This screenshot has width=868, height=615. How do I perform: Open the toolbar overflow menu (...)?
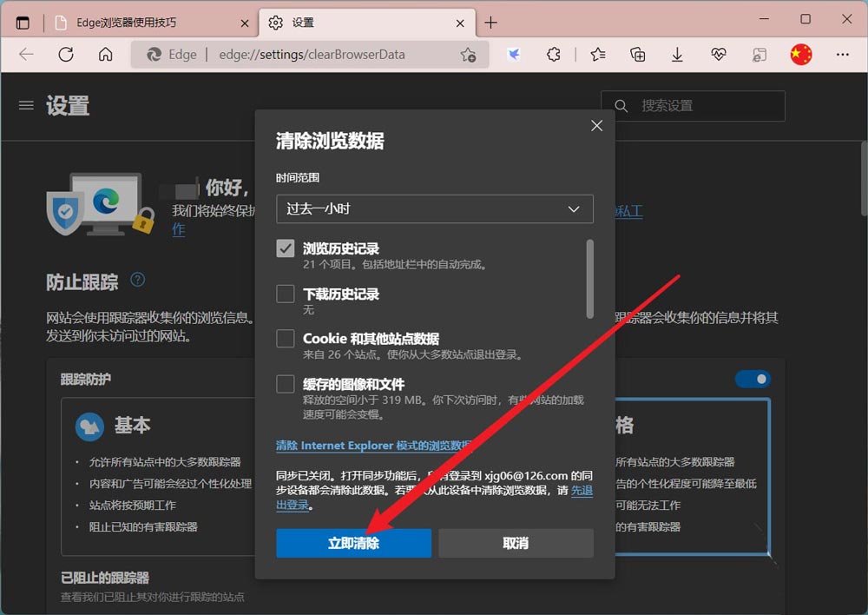pos(842,54)
